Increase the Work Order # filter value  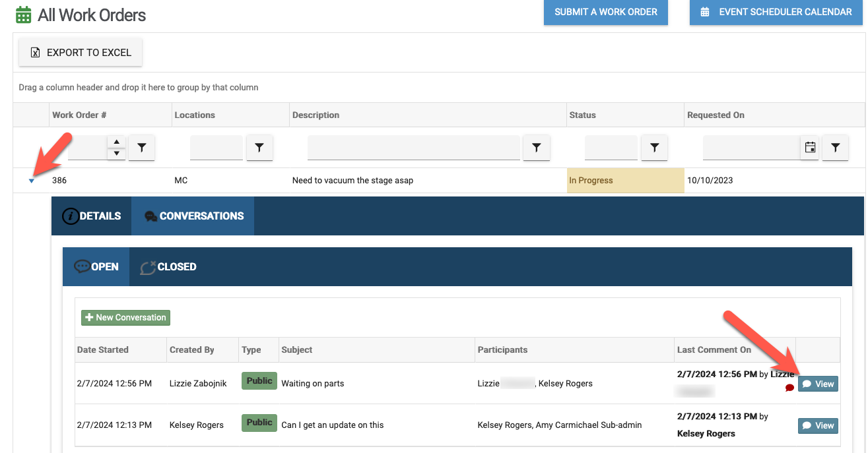(x=116, y=142)
